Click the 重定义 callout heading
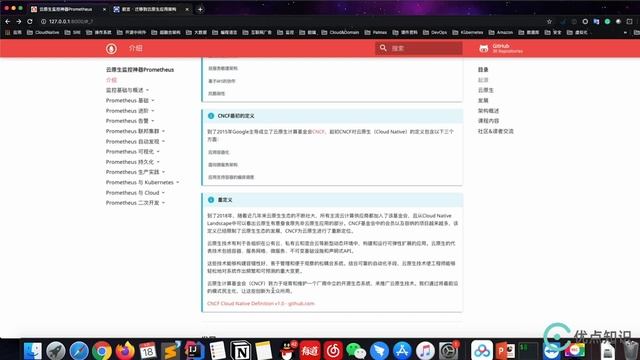This screenshot has width=640, height=360. pyautogui.click(x=225, y=200)
